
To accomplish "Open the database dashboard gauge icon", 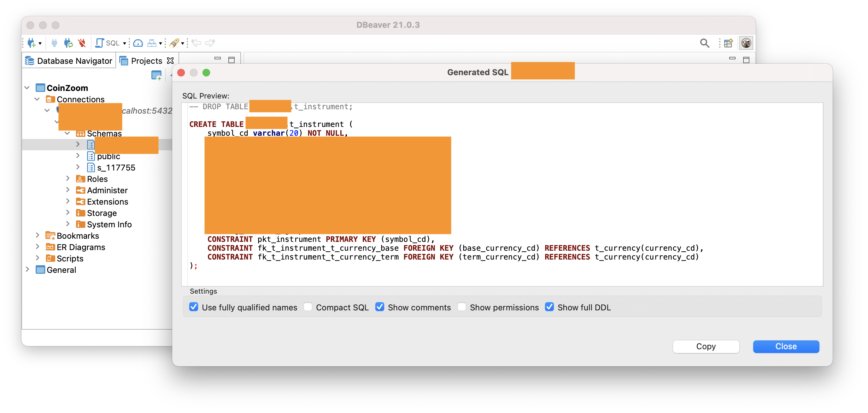I will pyautogui.click(x=138, y=43).
